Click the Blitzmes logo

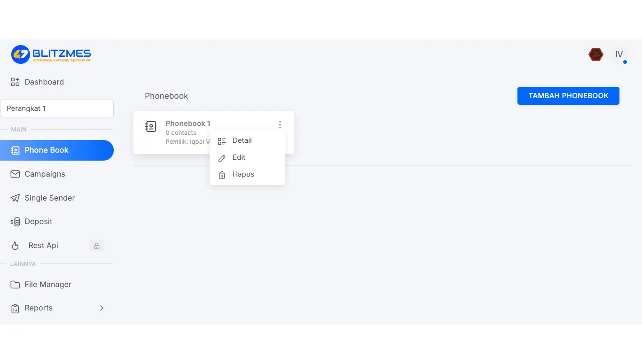point(51,54)
